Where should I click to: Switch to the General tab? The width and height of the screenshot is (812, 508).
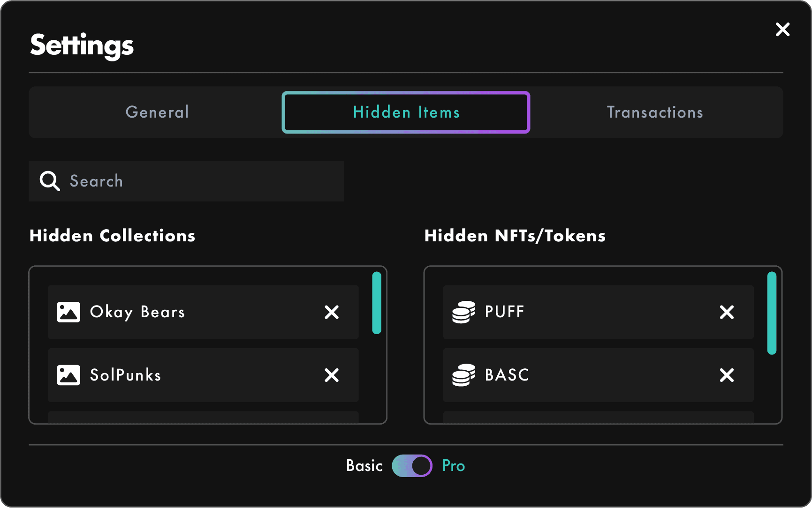(x=157, y=112)
